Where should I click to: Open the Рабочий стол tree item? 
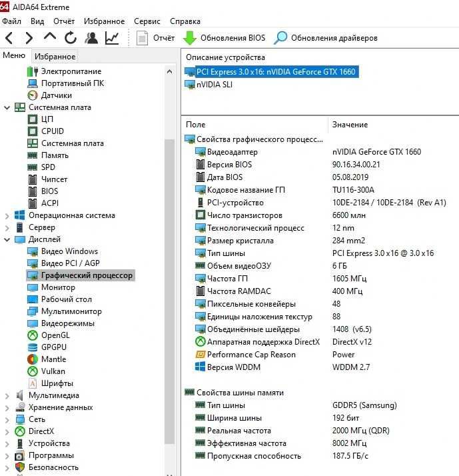59,299
